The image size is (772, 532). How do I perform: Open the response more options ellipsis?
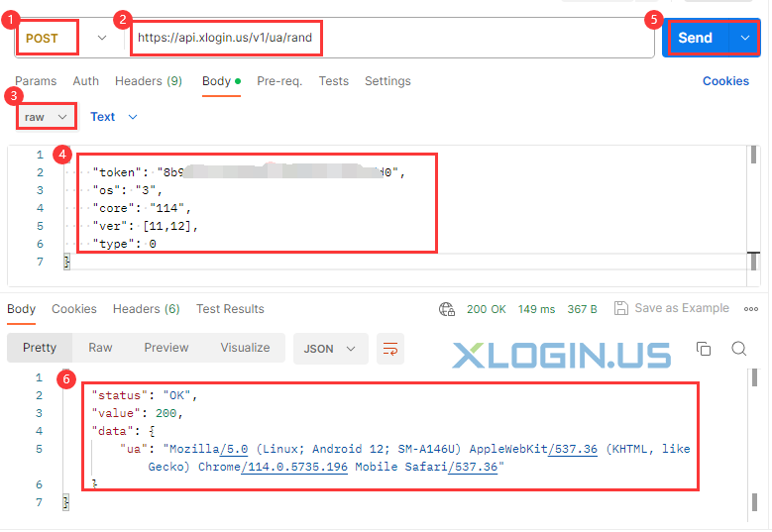(x=751, y=309)
